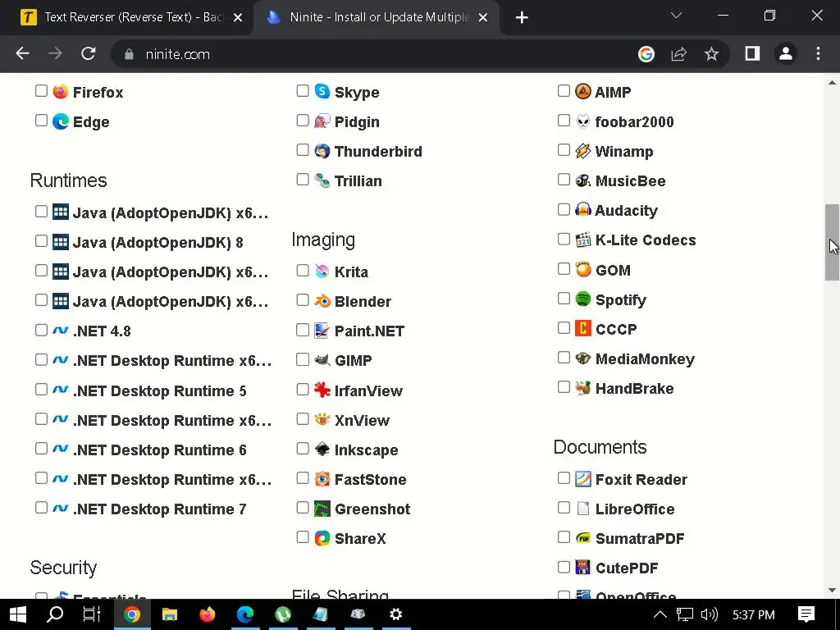The image size is (840, 630).
Task: Click the .NET 4.8 icon
Action: (x=61, y=331)
